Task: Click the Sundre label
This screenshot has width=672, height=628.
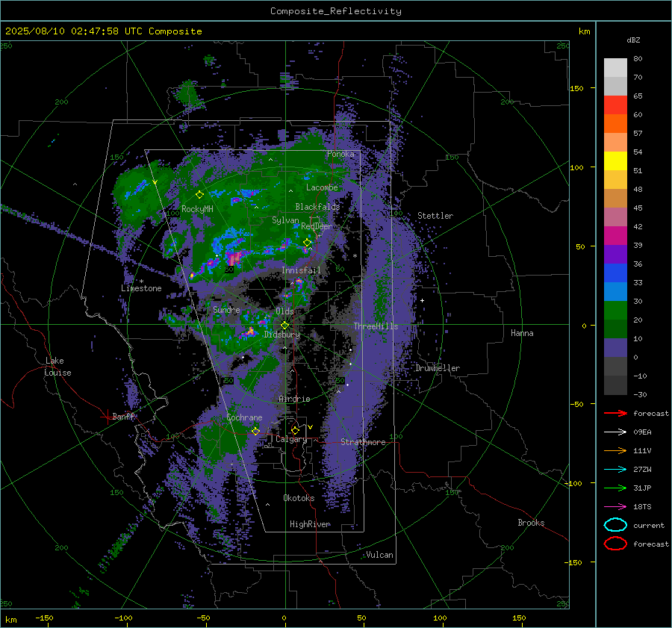Action: [x=226, y=310]
